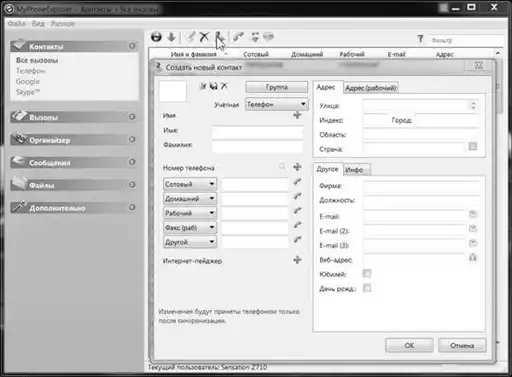This screenshot has width=512, height=377.
Task: Click the mail icon next to E-mail (3)
Action: click(x=473, y=243)
